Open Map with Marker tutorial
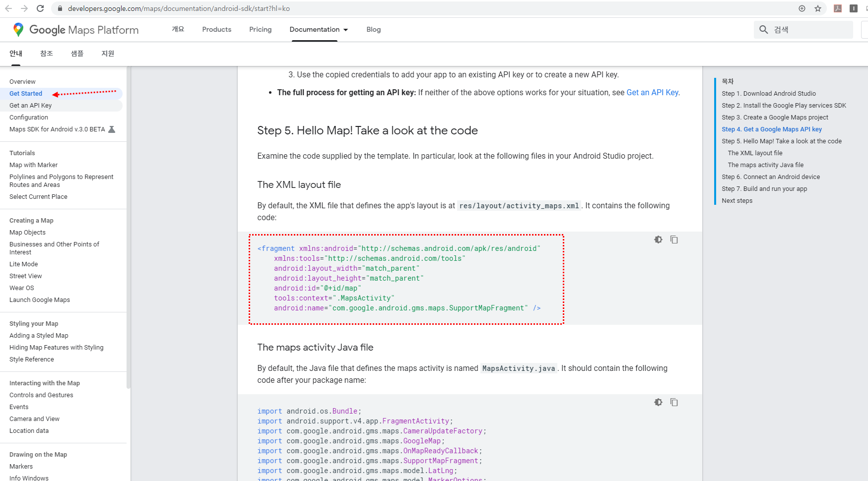Viewport: 868px width, 481px height. [x=33, y=165]
